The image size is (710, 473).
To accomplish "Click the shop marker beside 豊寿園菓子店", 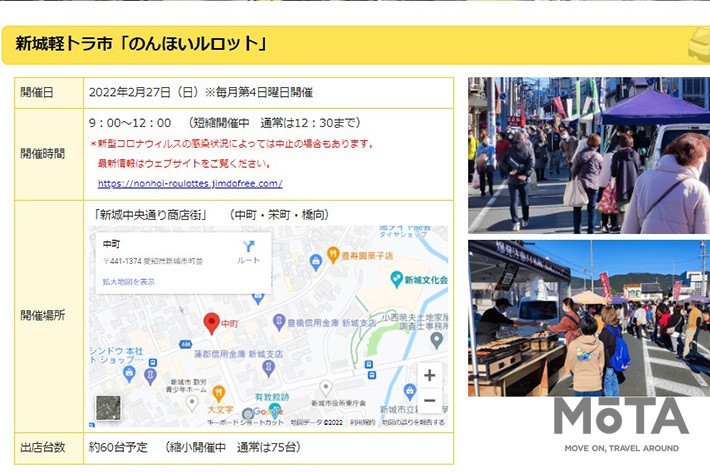I will pyautogui.click(x=316, y=262).
